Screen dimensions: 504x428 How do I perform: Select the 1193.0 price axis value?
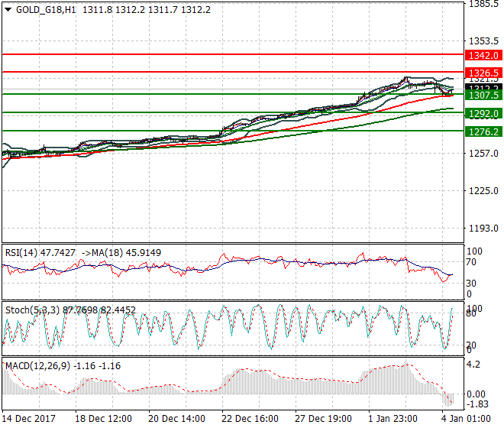tap(483, 229)
